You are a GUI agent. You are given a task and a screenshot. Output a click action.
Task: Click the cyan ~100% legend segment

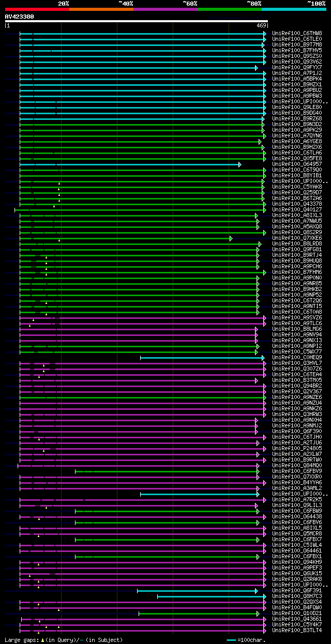[294, 9]
